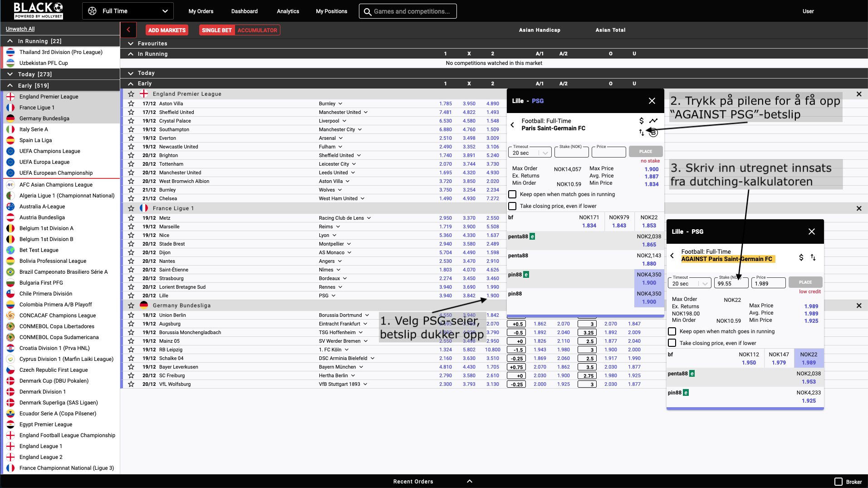The width and height of the screenshot is (868, 488).
Task: Click the Brazil flag beside Campeonato Brasileiro Série A
Action: click(10, 272)
